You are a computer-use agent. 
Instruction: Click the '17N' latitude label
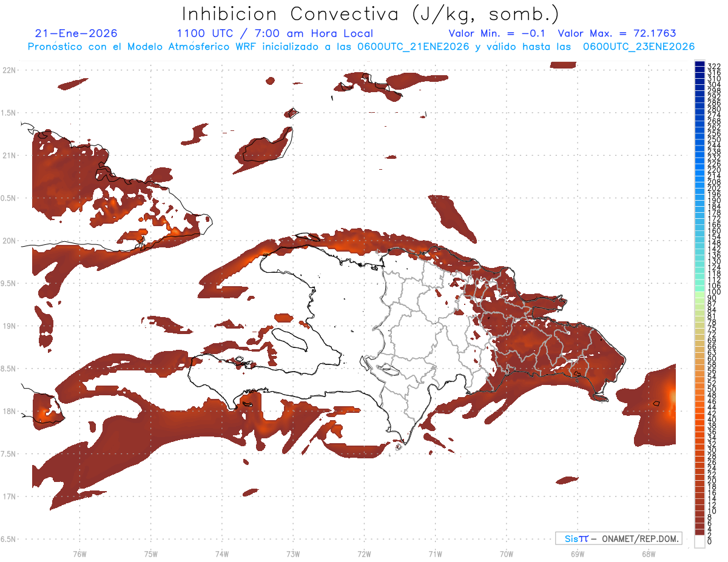pos(9,496)
